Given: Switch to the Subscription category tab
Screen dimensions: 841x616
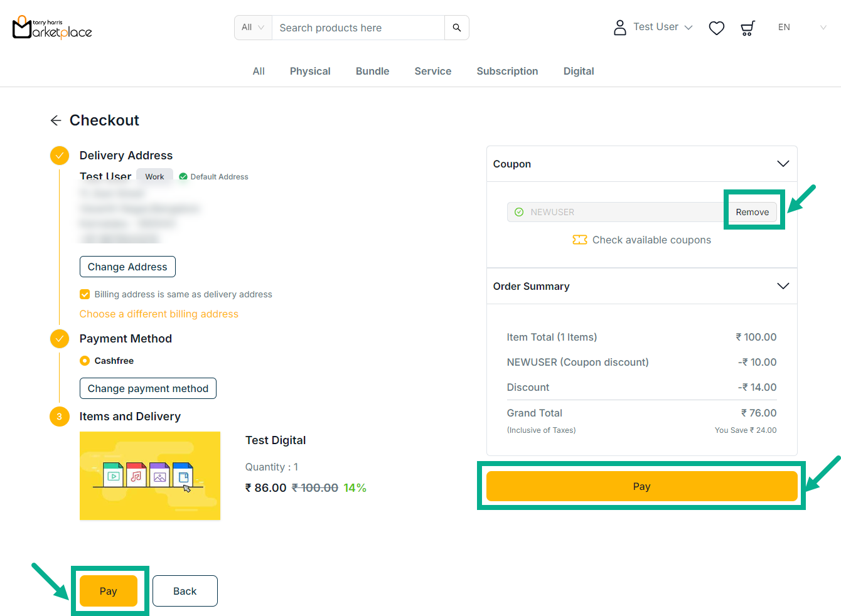Looking at the screenshot, I should point(507,72).
